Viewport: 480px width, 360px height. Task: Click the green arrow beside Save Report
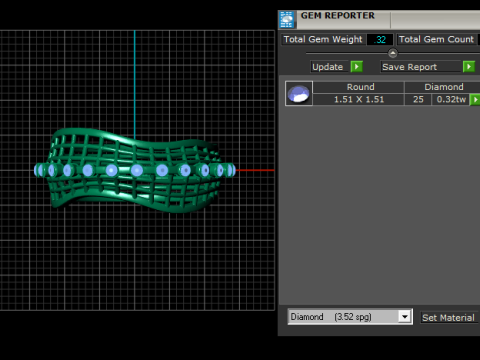click(x=469, y=67)
